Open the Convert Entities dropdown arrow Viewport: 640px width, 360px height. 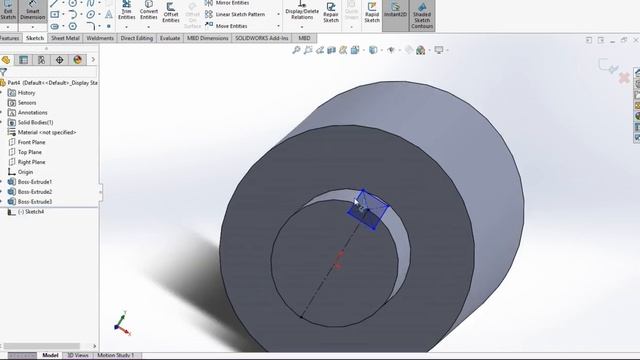pyautogui.click(x=149, y=27)
